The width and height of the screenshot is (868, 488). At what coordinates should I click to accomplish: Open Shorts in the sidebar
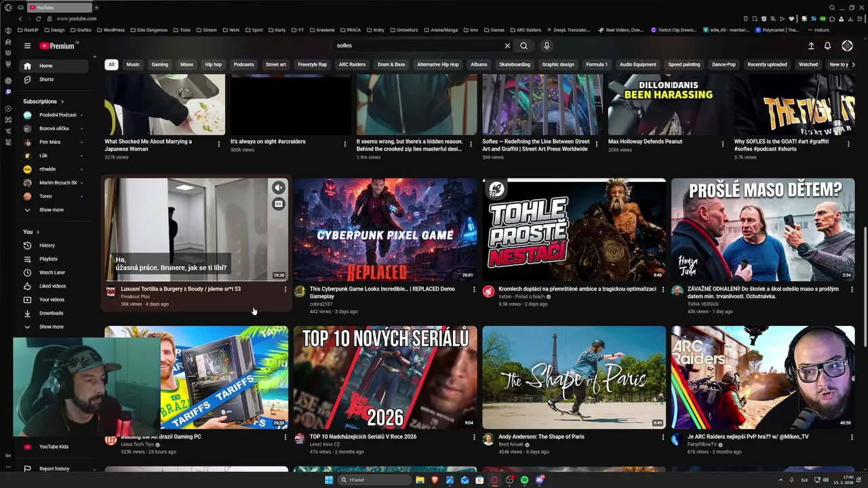tap(54, 79)
